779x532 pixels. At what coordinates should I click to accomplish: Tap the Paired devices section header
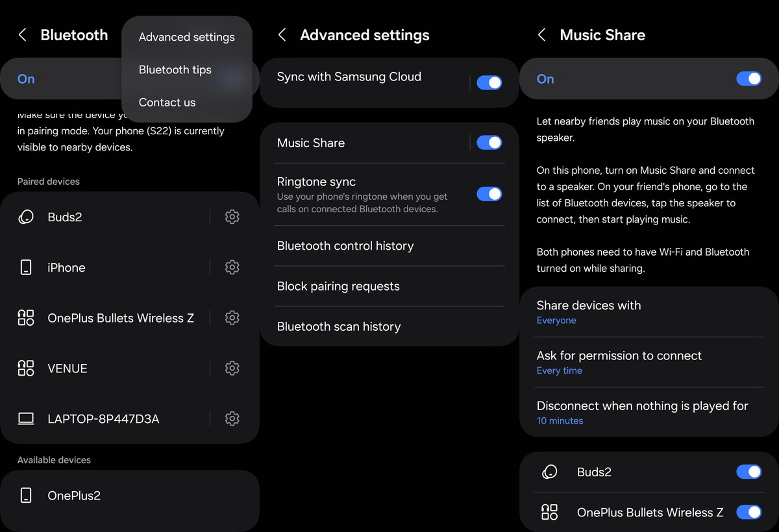coord(49,182)
